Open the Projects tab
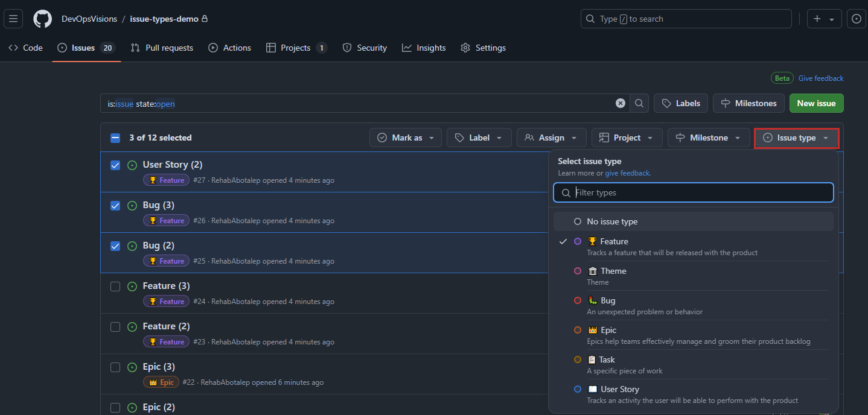This screenshot has height=415, width=868. pyautogui.click(x=296, y=48)
